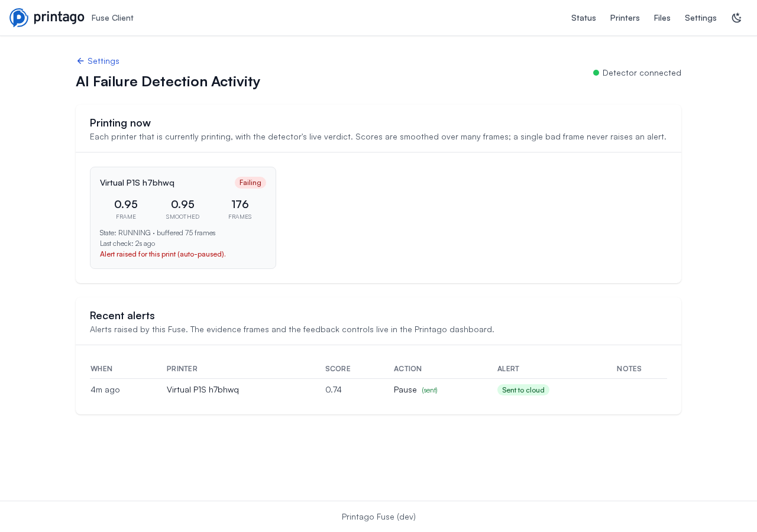The image size is (757, 532).
Task: Click the Printing now heading
Action: coord(121,123)
